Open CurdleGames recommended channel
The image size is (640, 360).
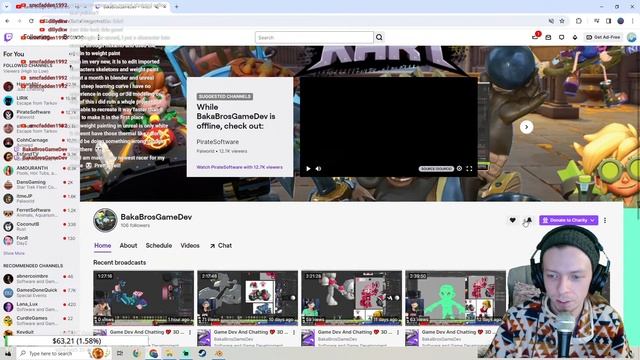40,320
